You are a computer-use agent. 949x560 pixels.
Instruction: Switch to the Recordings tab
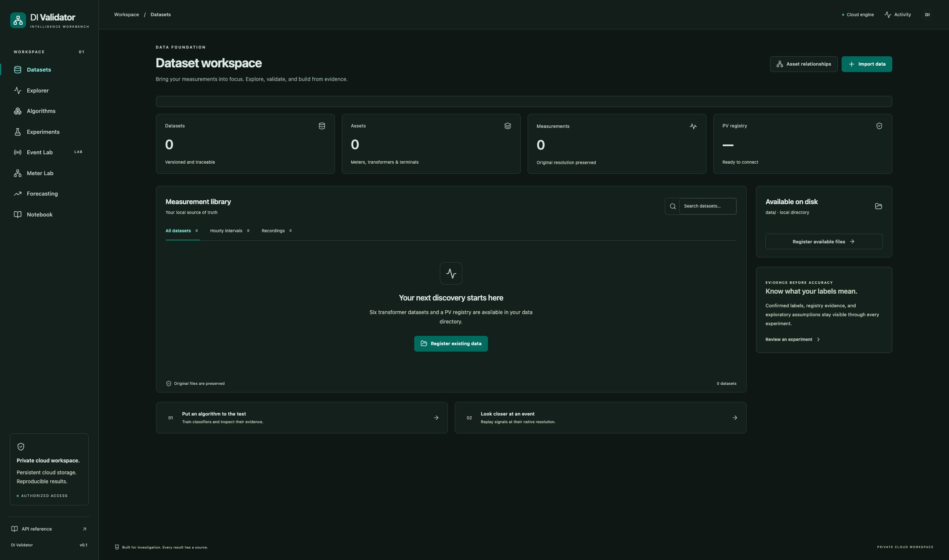tap(277, 231)
